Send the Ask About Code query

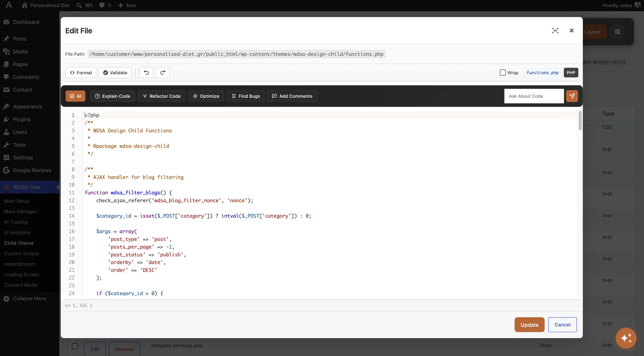click(572, 96)
